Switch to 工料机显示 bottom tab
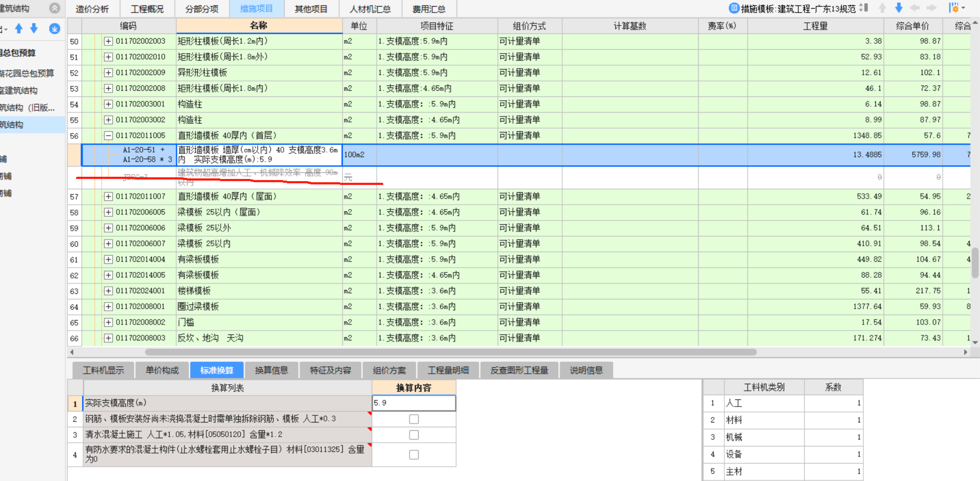Viewport: 980px width, 481px height. (x=103, y=370)
